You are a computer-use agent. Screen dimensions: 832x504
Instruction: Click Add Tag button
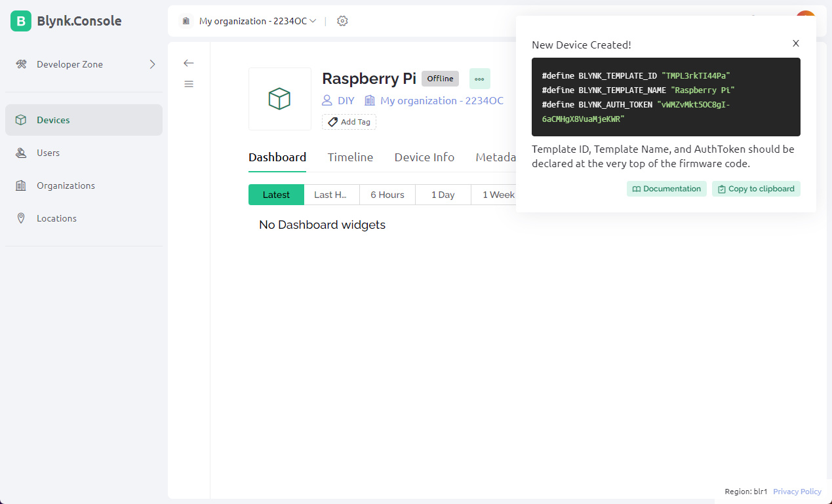pyautogui.click(x=349, y=122)
